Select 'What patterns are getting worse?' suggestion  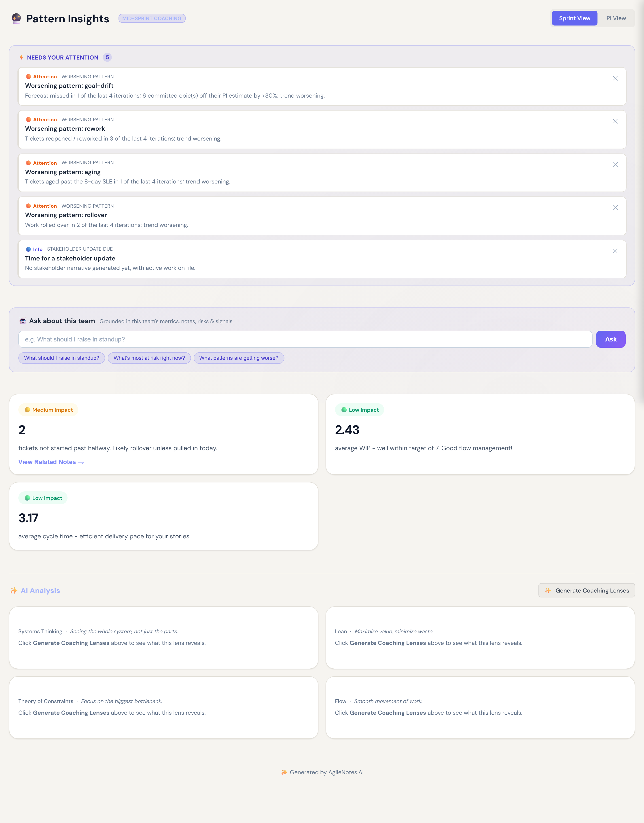click(239, 358)
